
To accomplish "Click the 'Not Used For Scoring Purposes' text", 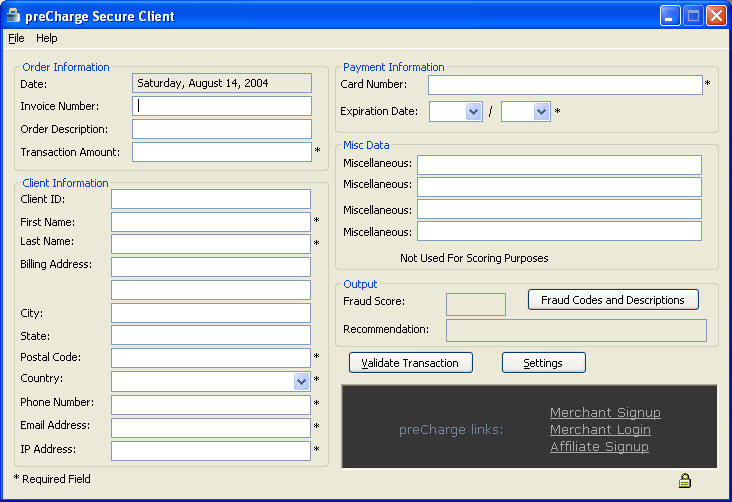I will [474, 258].
